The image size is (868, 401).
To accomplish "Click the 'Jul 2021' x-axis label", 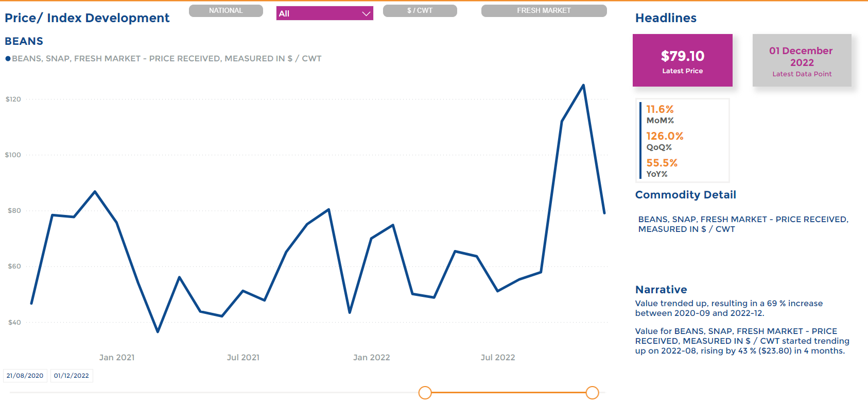I will point(243,358).
